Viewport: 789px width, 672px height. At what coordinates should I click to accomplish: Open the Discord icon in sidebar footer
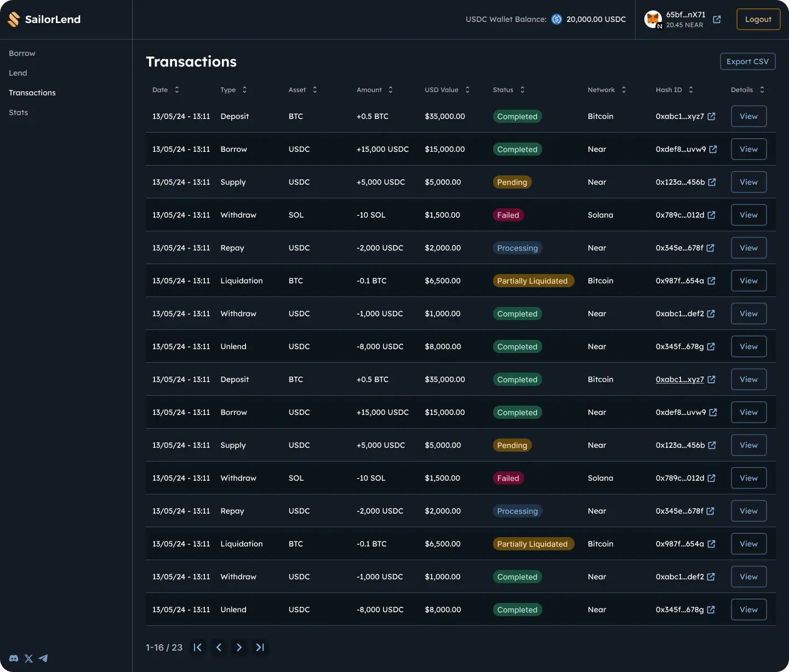click(x=14, y=658)
